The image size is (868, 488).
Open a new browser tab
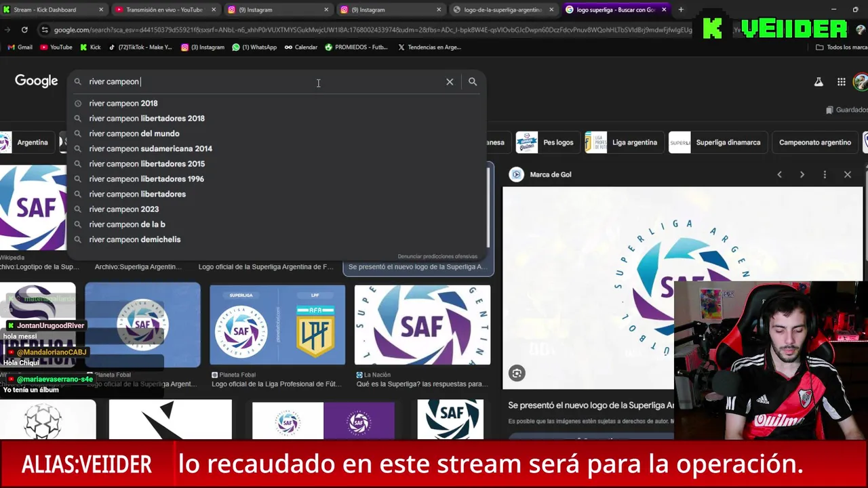tap(681, 9)
